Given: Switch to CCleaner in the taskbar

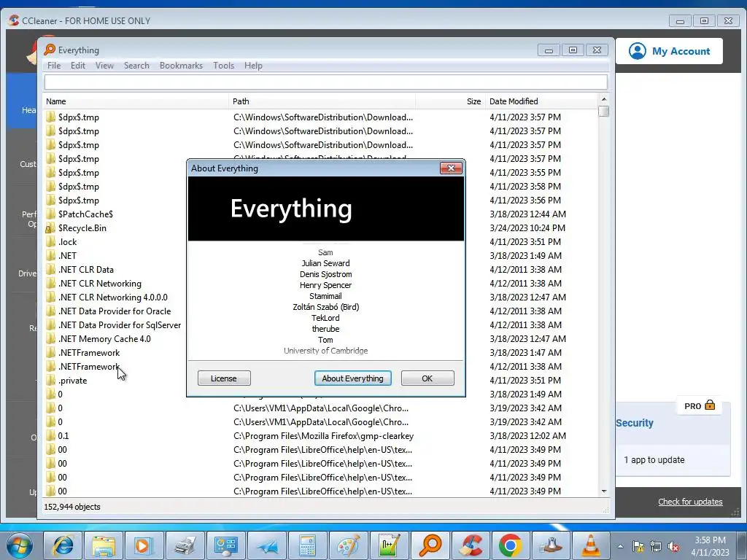Looking at the screenshot, I should pyautogui.click(x=471, y=545).
